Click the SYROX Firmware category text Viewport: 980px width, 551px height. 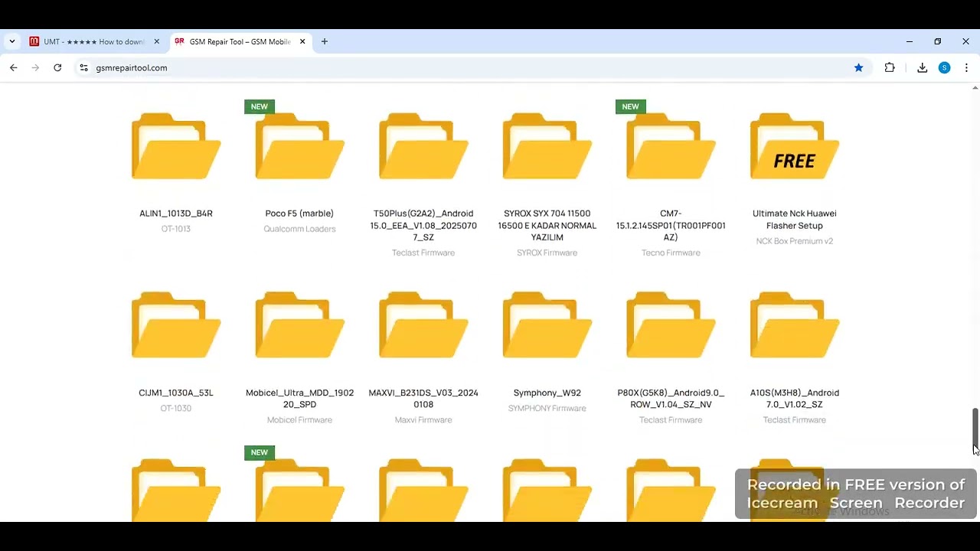click(547, 253)
